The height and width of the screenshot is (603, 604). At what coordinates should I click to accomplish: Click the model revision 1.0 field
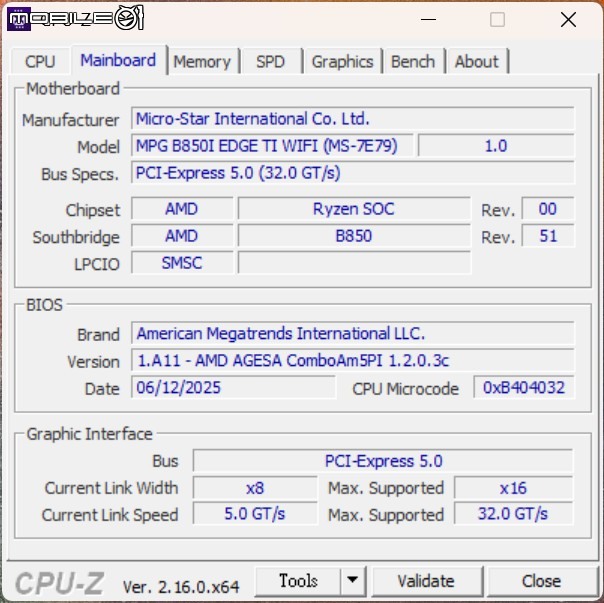point(496,146)
